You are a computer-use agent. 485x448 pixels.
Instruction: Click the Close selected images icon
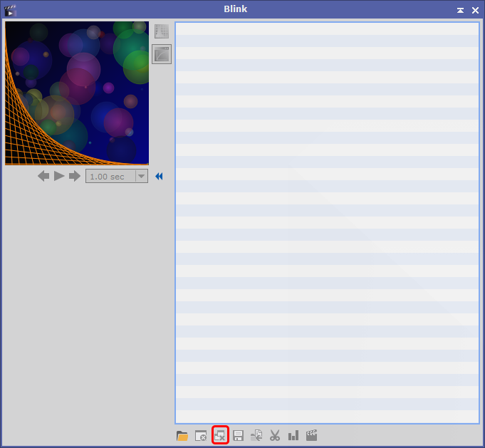[201, 436]
